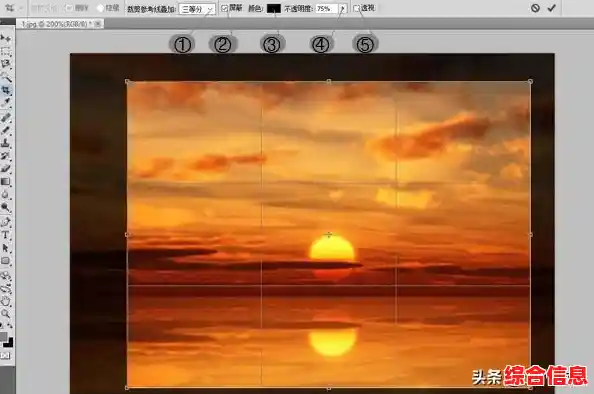Image resolution: width=594 pixels, height=394 pixels.
Task: Close the 1.jpg document tab
Action: point(98,24)
